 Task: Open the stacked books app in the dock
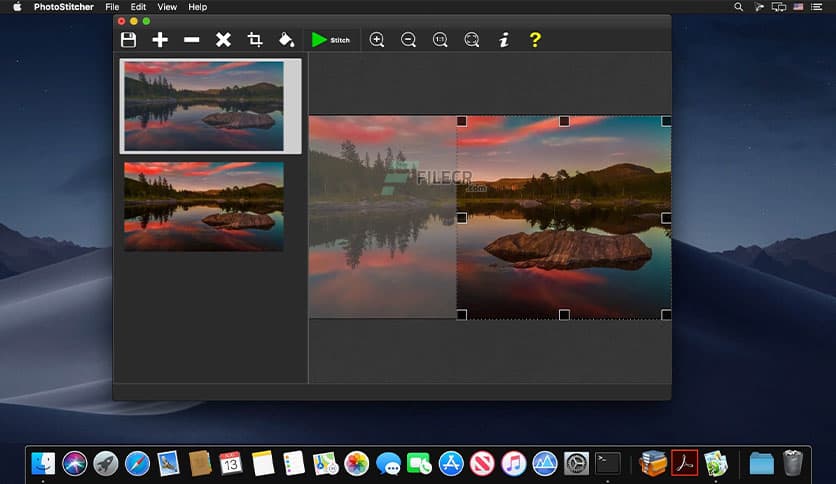(653, 463)
